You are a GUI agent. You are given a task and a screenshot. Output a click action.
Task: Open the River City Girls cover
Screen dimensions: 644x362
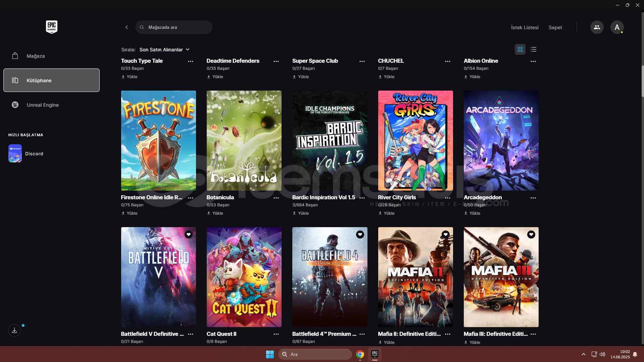tap(415, 141)
